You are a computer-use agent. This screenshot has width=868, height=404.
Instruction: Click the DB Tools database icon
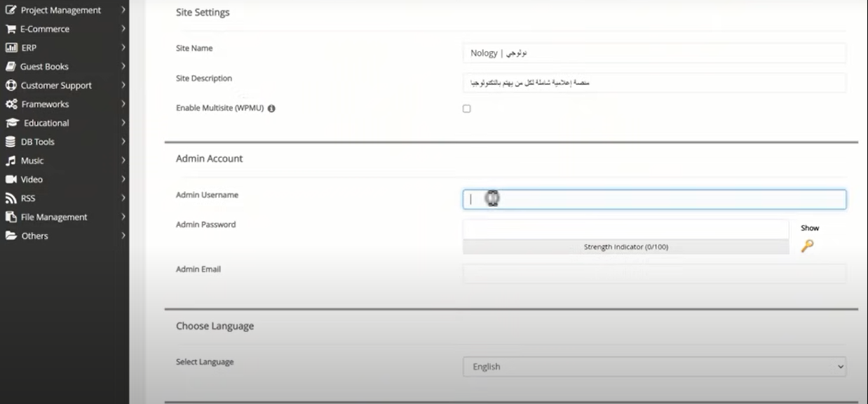11,142
